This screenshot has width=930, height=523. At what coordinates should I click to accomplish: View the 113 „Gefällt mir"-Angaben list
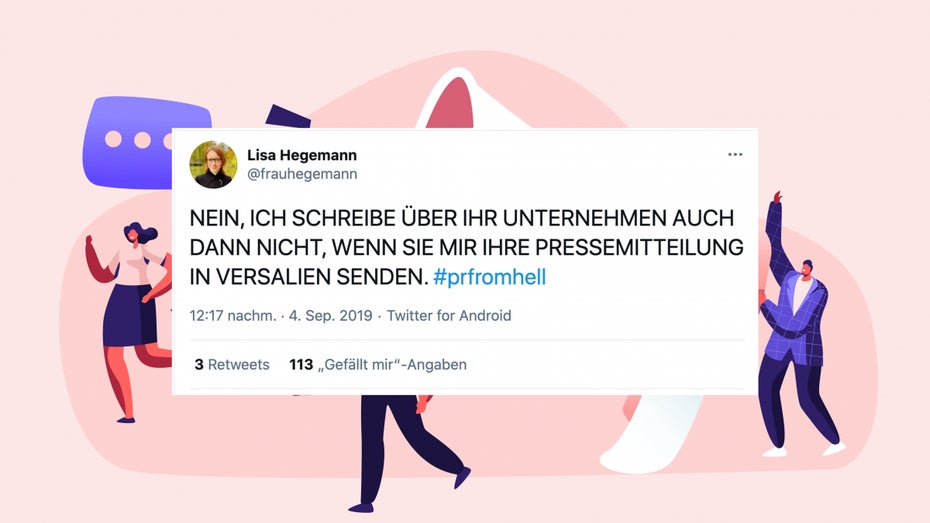[378, 364]
